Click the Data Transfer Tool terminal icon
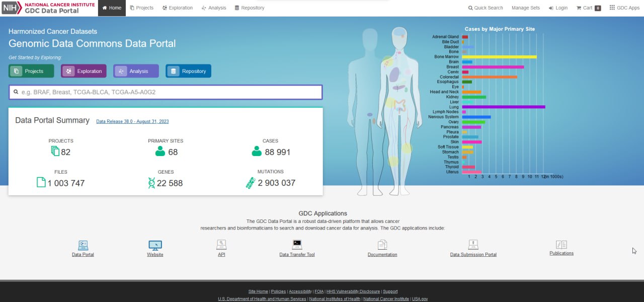 (x=297, y=245)
